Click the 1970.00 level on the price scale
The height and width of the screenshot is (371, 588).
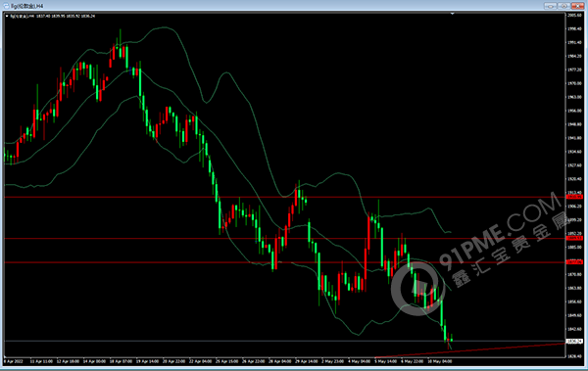coord(574,83)
